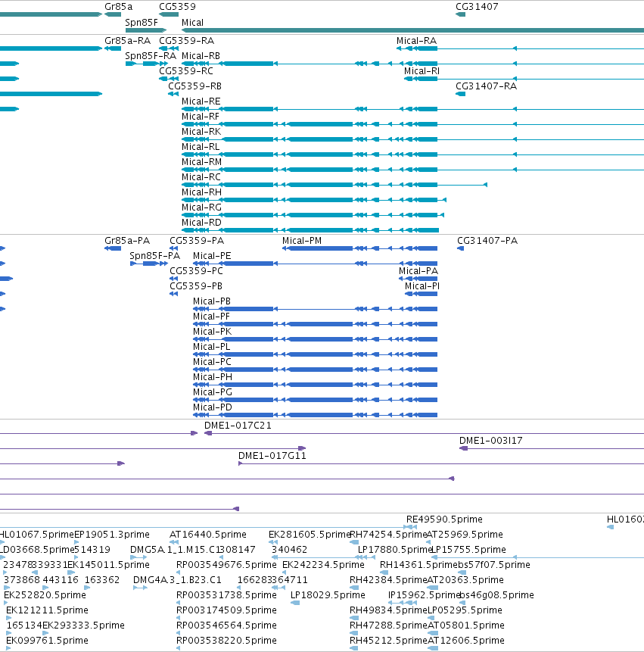
Task: Click the Mical-PB protein label
Action: coord(212,301)
